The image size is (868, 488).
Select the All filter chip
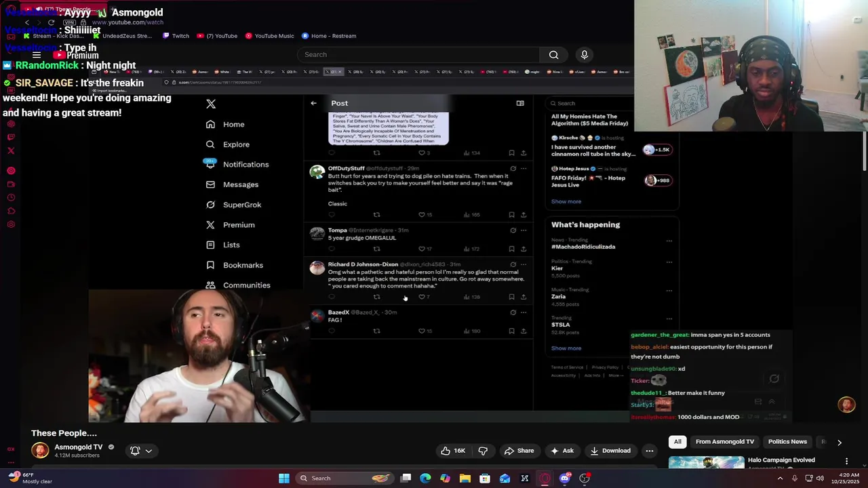click(x=677, y=442)
